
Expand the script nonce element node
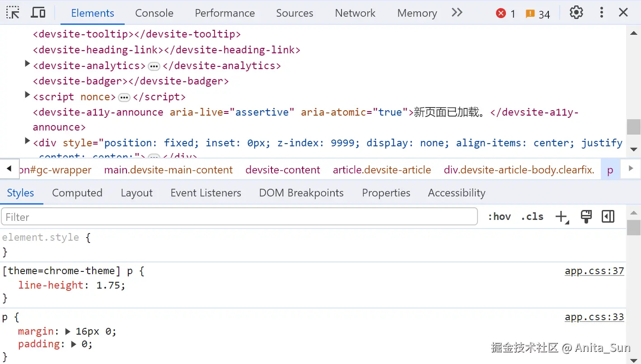point(27,96)
